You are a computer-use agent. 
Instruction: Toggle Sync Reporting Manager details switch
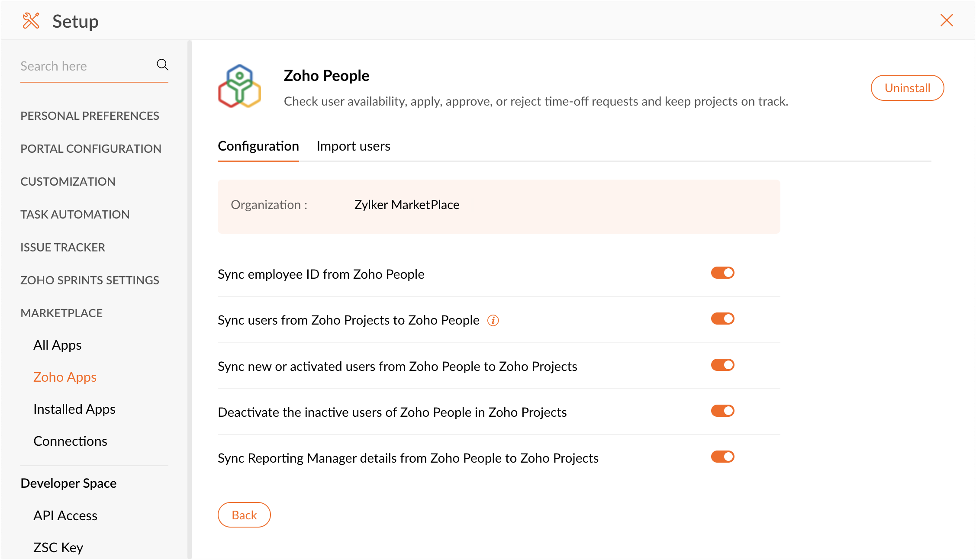pyautogui.click(x=722, y=457)
